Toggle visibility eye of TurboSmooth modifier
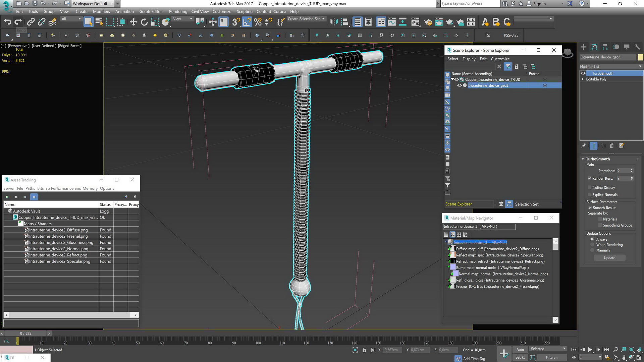 (583, 73)
